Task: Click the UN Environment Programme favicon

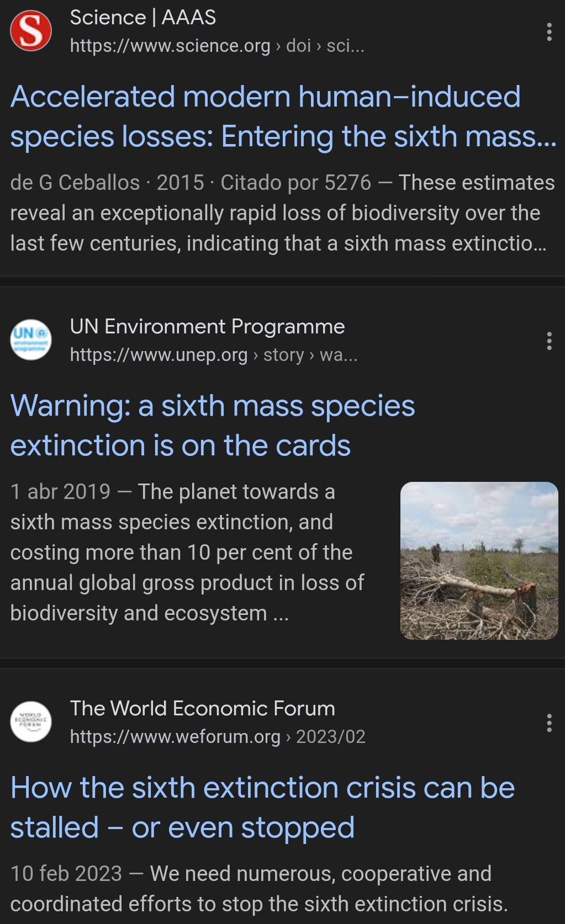Action: 31,340
